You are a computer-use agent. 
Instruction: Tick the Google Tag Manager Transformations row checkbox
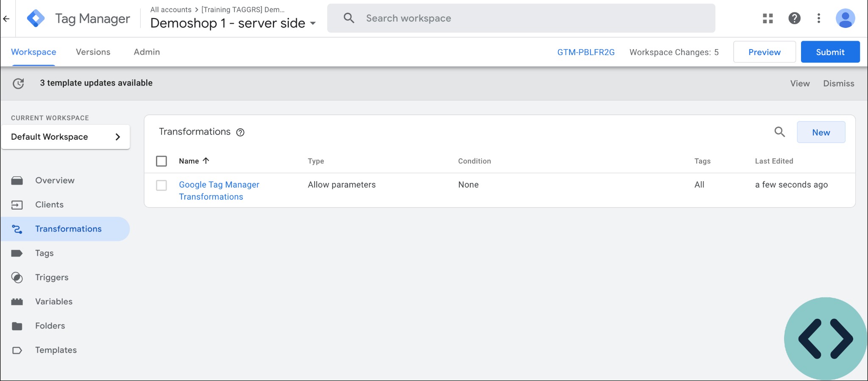(x=161, y=185)
